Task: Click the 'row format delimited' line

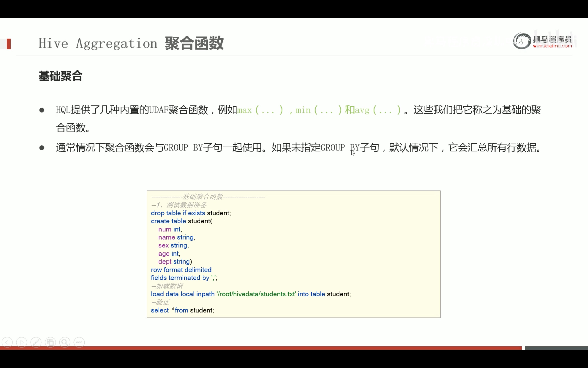Action: point(181,270)
